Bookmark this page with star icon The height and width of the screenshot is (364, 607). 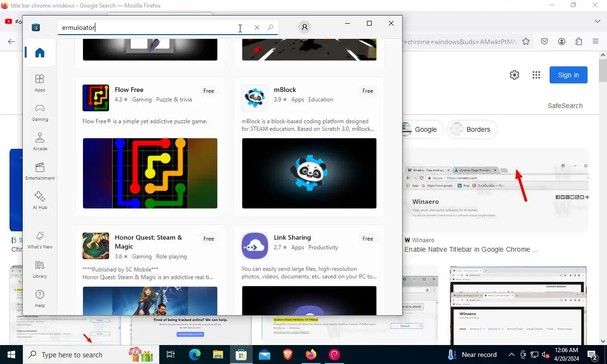click(526, 42)
